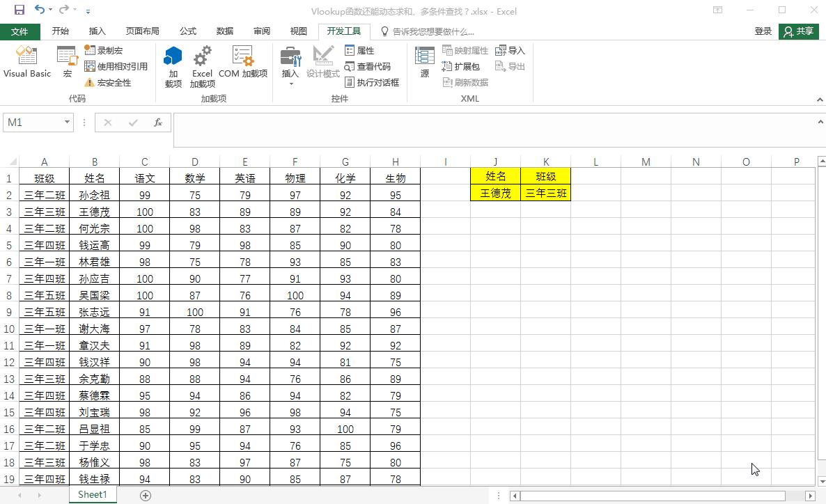Screen dimensions: 826x504
Task: Click the 登录 sign-in link
Action: (x=763, y=31)
